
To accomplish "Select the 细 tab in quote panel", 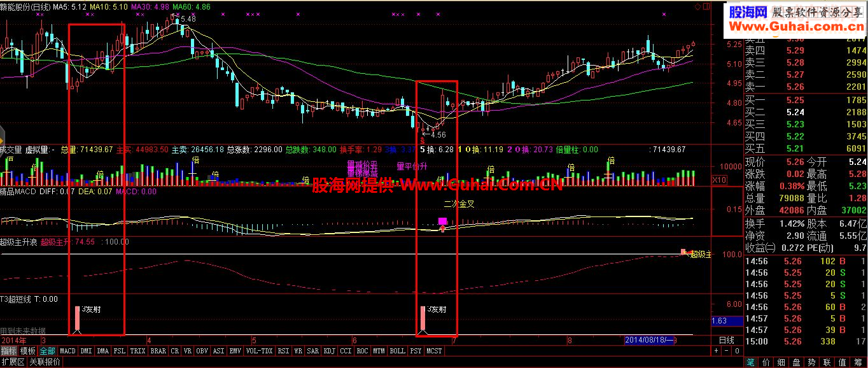I will (x=781, y=362).
